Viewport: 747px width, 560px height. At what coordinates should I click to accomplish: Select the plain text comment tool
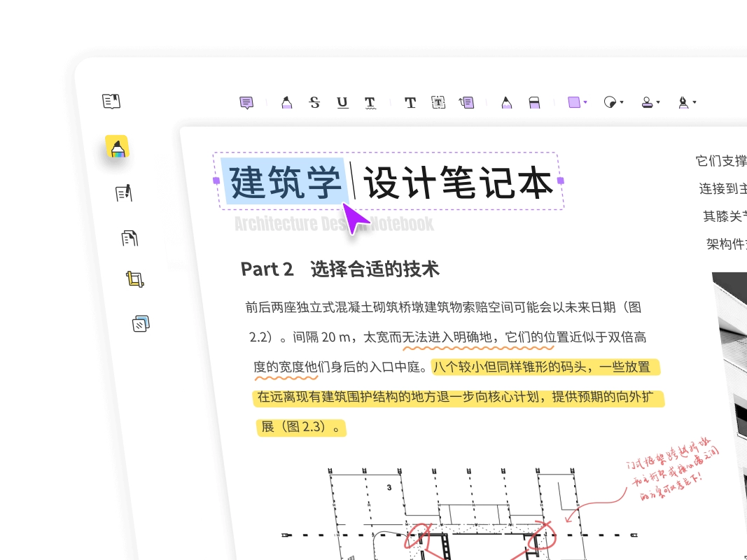pyautogui.click(x=410, y=102)
